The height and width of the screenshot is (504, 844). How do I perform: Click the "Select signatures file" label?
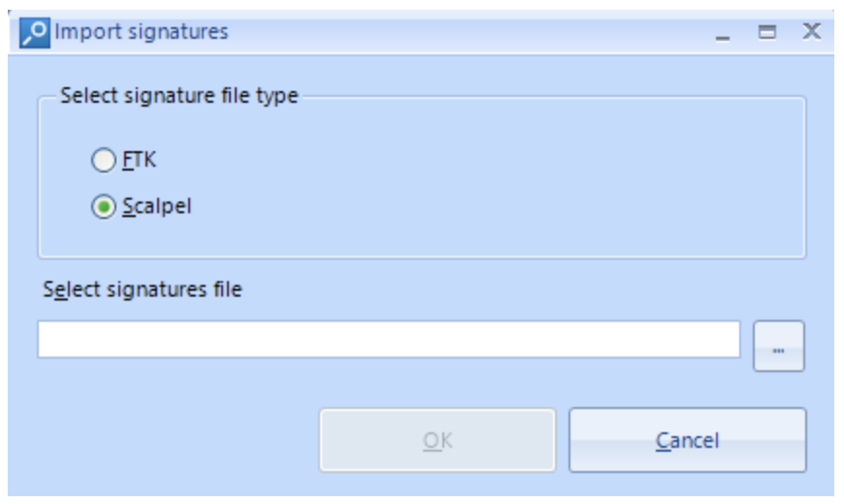click(x=143, y=290)
